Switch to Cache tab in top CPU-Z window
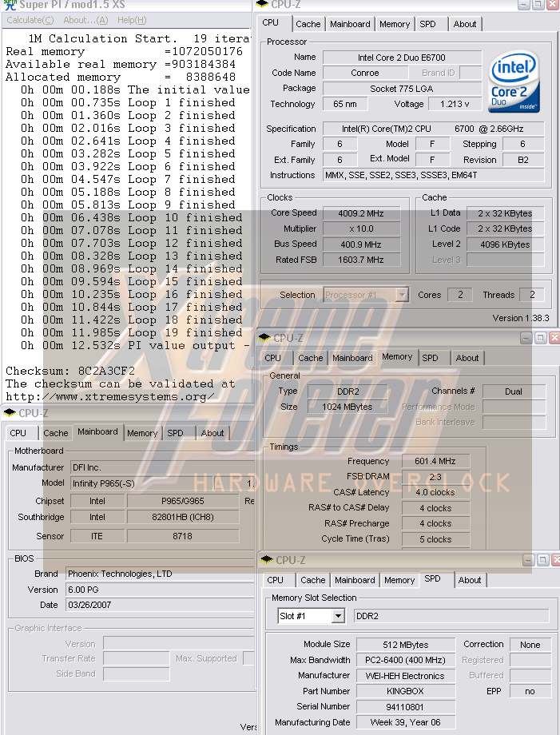The height and width of the screenshot is (735, 560). click(308, 24)
